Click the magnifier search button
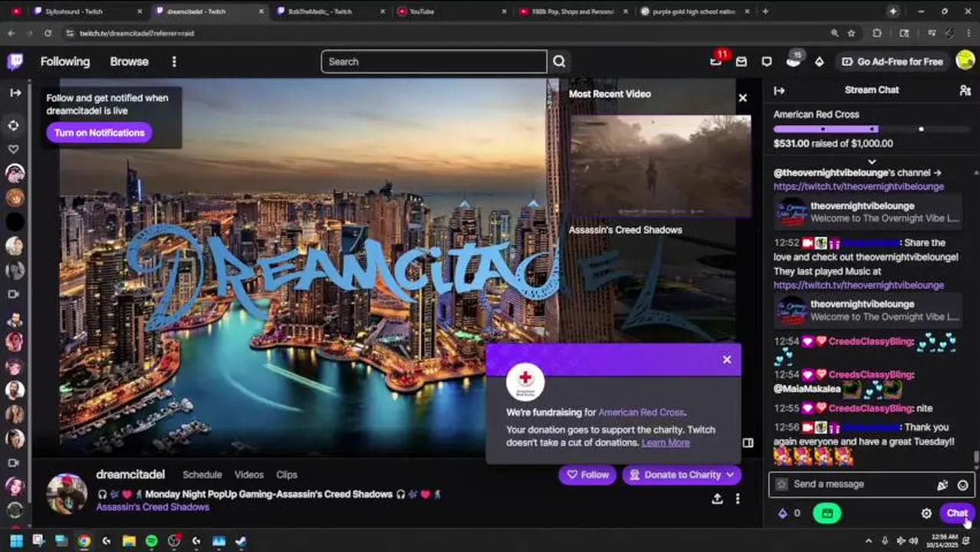 (559, 61)
